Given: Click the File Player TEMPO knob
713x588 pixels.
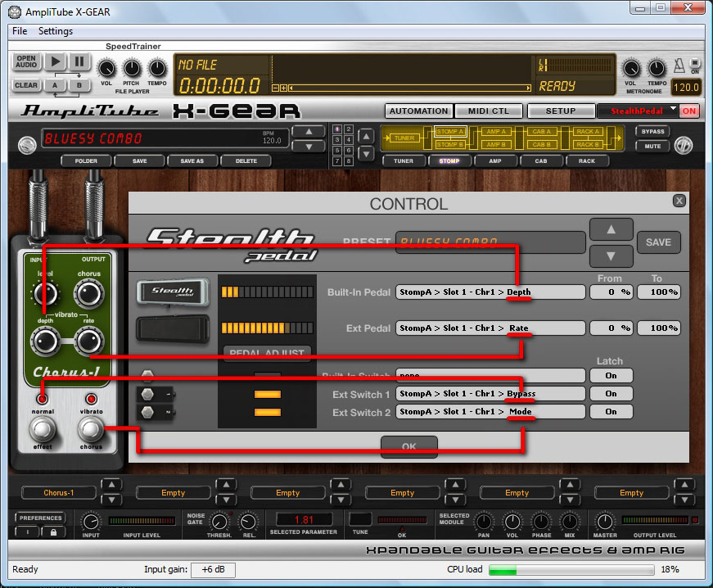Looking at the screenshot, I should coord(157,69).
